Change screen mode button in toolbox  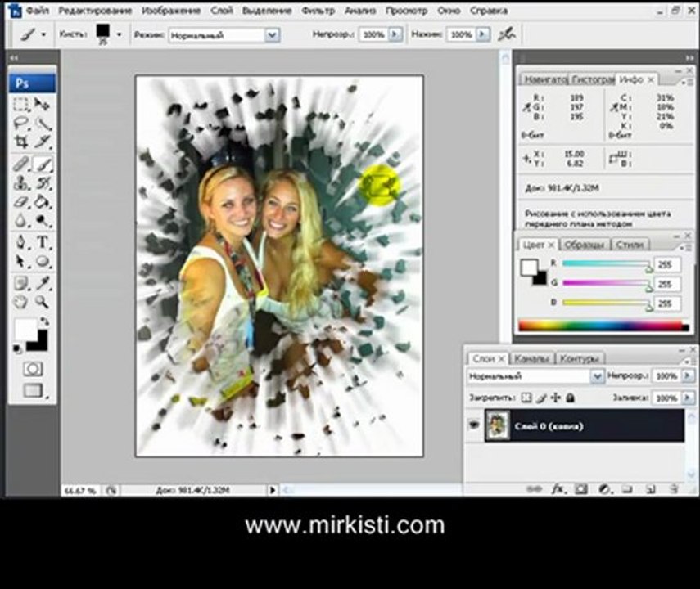(34, 390)
